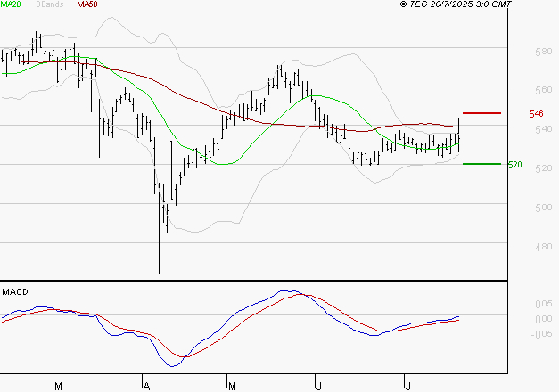Click the TEC copyright timestamp text
Image resolution: width=559 pixels, height=392 pixels.
tap(456, 4)
